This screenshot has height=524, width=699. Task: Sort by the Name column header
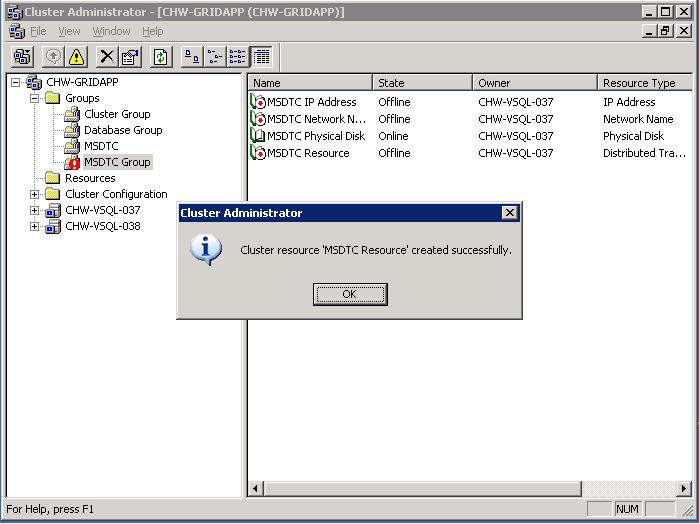coord(310,83)
